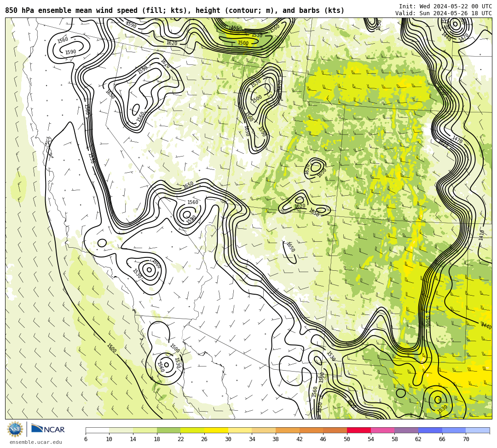This screenshot has height=448, width=497.
Task: Pick the purple 58-62 kts swatch
Action: pos(406,430)
